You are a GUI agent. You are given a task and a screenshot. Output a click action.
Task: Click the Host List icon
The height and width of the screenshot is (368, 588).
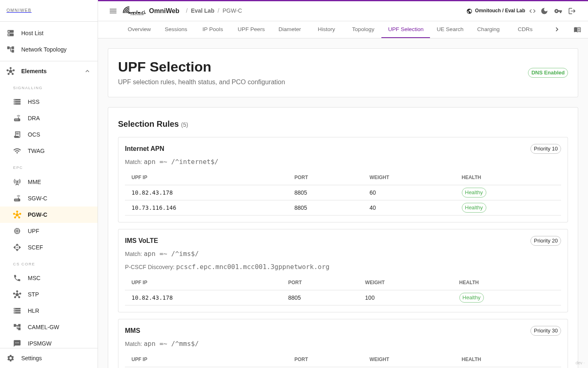[11, 33]
